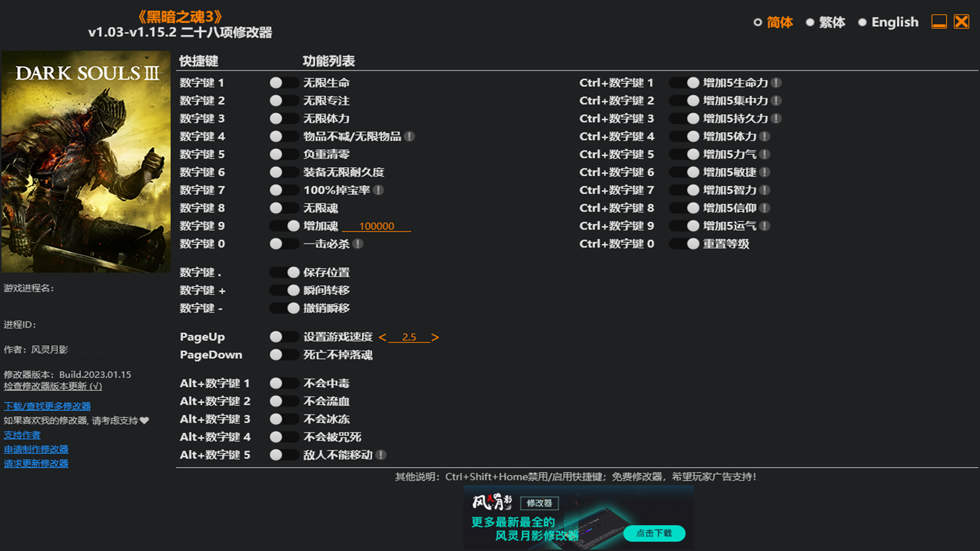This screenshot has width=980, height=551.
Task: Click info icon beside 增加5生命力
Action: [x=776, y=83]
